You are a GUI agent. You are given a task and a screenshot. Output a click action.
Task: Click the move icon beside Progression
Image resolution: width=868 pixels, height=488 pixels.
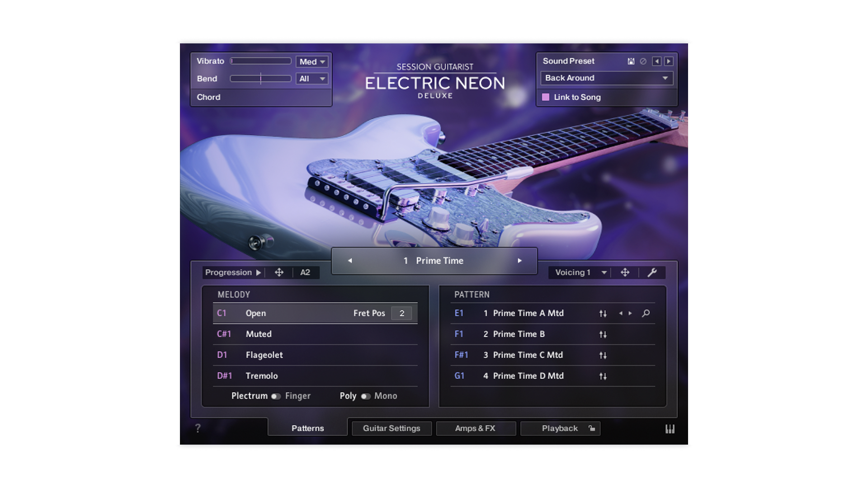(279, 272)
